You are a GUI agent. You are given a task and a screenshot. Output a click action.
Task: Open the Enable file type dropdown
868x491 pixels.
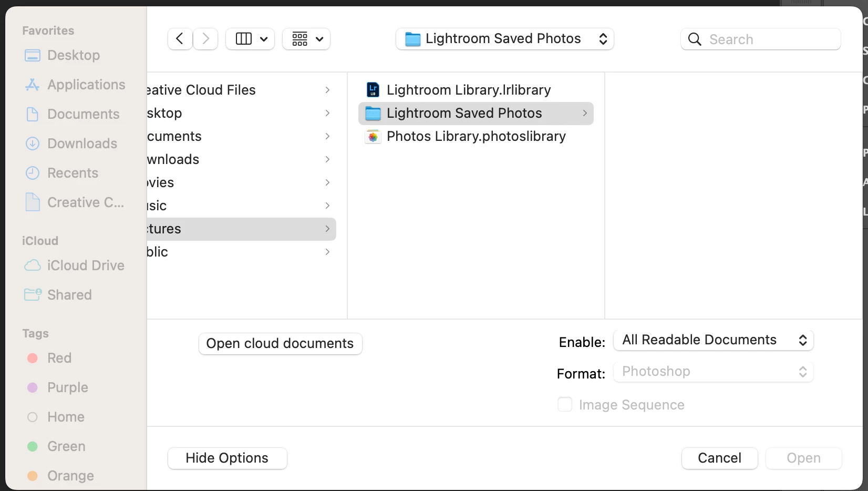(x=713, y=340)
